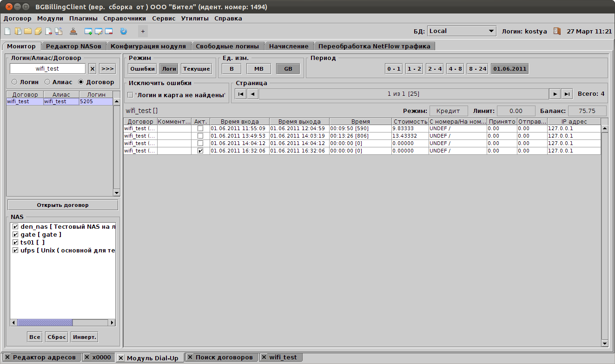Image resolution: width=615 pixels, height=364 pixels.
Task: Select the Алиас radio button
Action: (47, 82)
